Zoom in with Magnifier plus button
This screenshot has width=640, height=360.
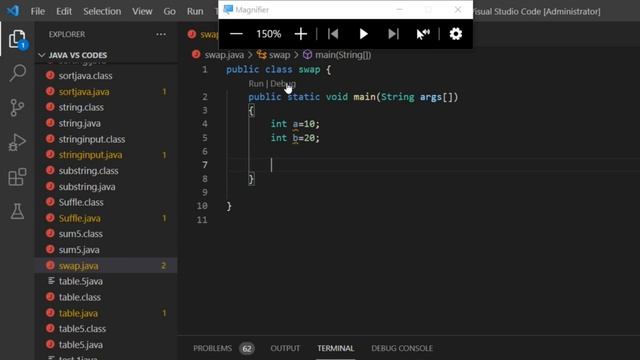[301, 34]
